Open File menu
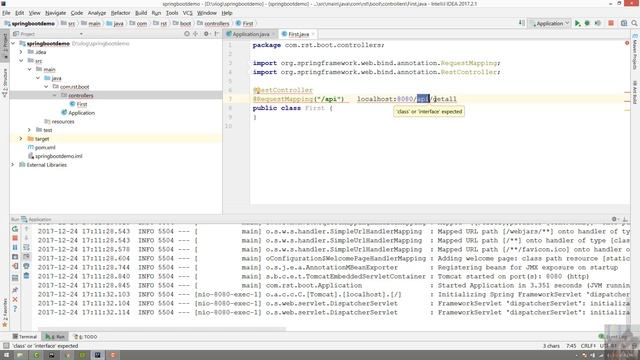 pyautogui.click(x=6, y=13)
